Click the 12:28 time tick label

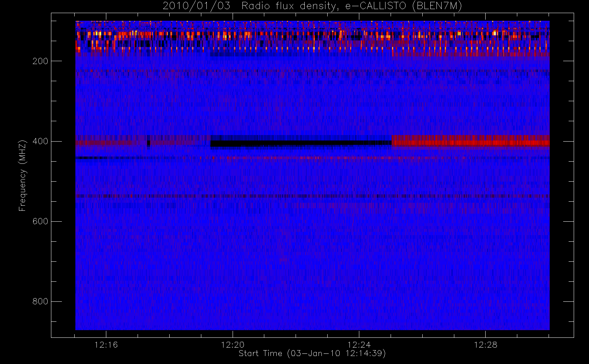click(485, 345)
